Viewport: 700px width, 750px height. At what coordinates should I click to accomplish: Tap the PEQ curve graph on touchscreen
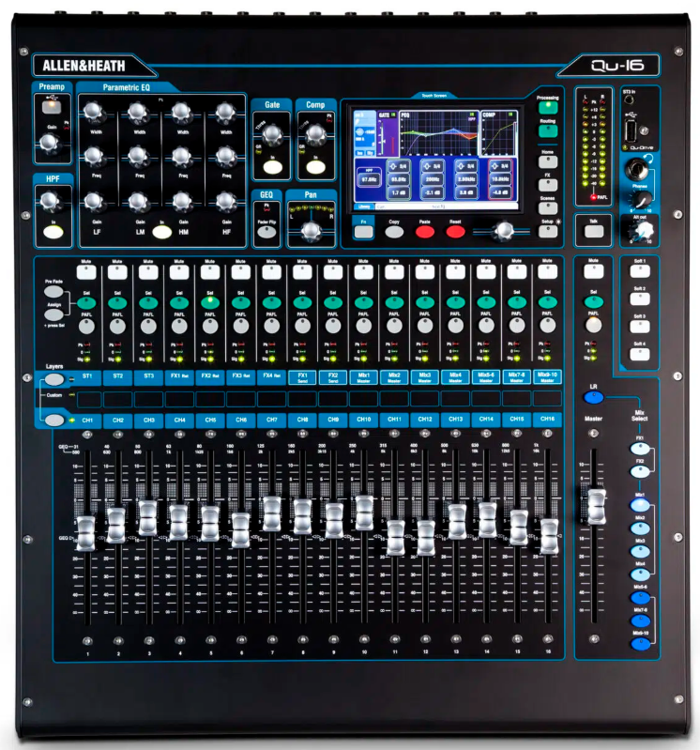point(438,134)
